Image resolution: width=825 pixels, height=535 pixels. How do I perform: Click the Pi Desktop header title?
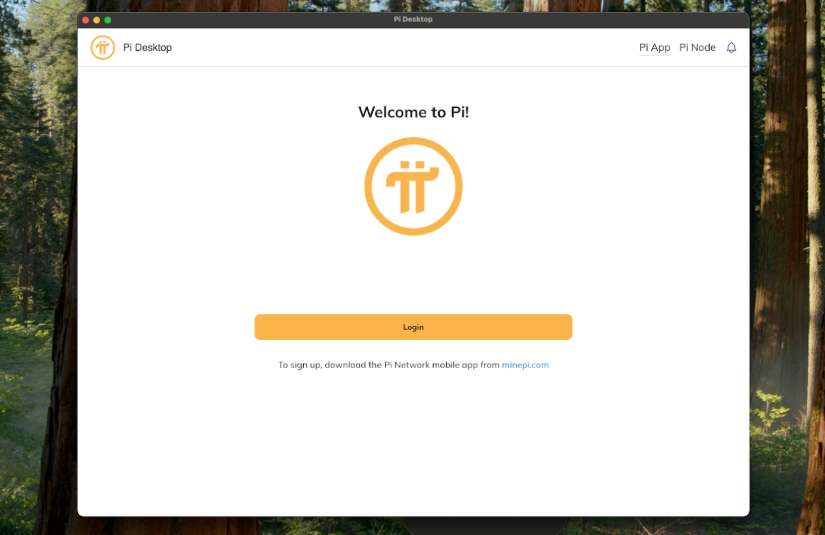(x=147, y=47)
